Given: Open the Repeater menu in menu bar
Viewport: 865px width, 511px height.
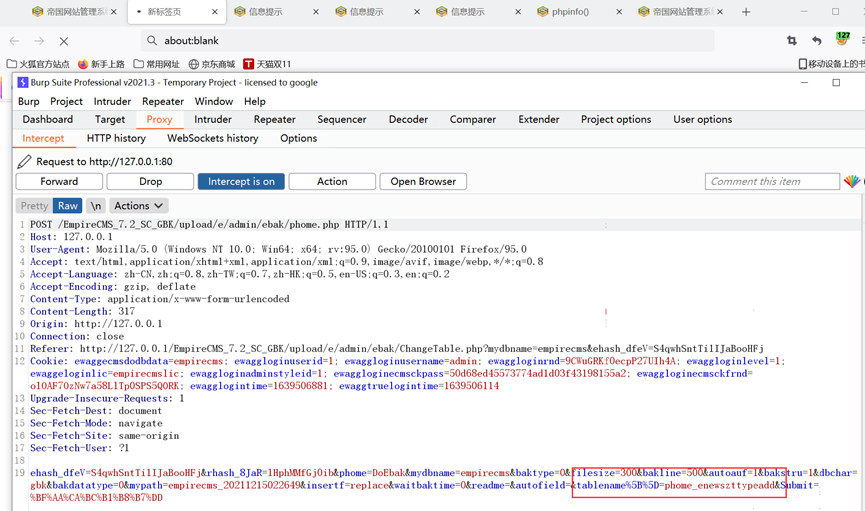Looking at the screenshot, I should [163, 102].
